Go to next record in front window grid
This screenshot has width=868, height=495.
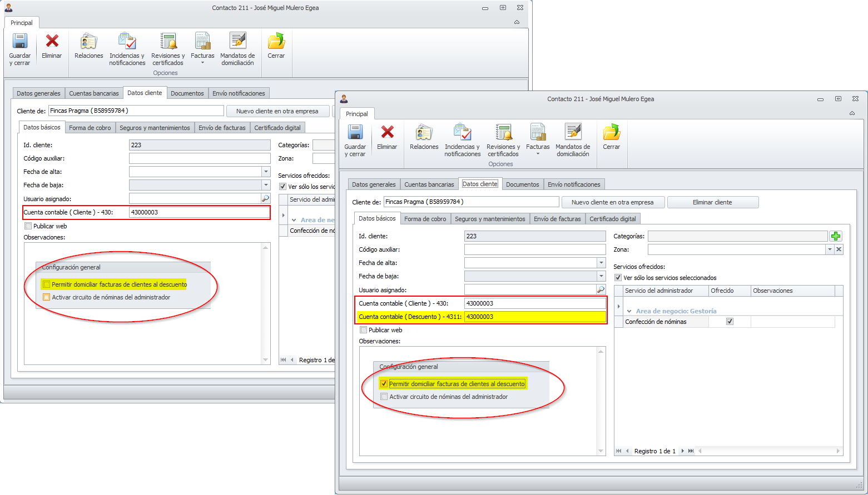682,451
